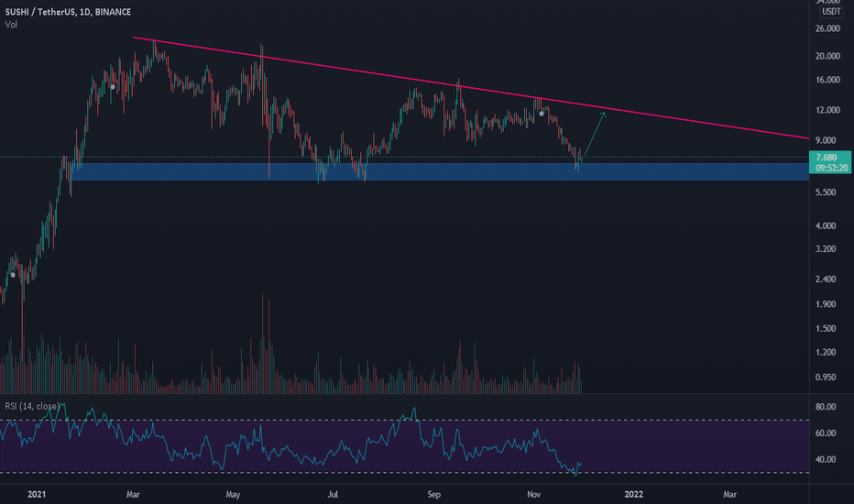Click the 1.900 price axis label
The width and height of the screenshot is (854, 504).
[826, 304]
